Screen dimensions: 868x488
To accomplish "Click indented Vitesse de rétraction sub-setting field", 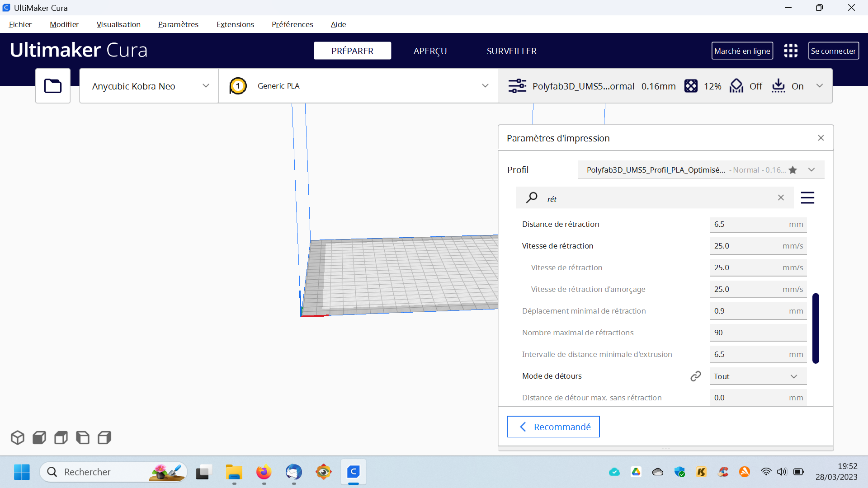I will (x=758, y=267).
